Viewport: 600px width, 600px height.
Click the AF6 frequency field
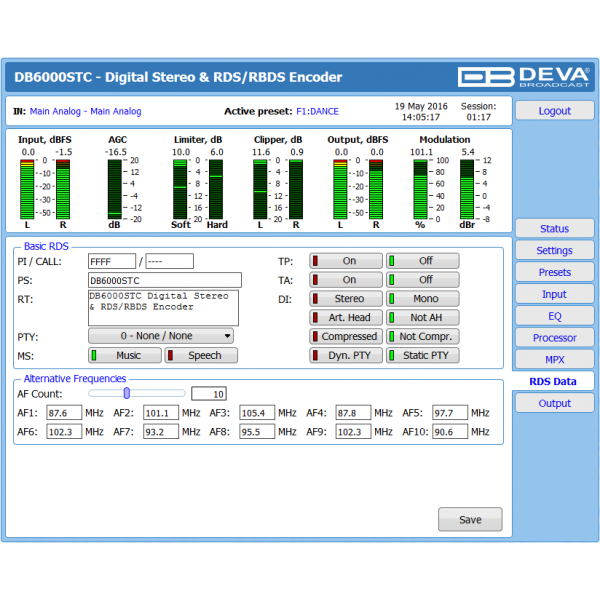[x=64, y=432]
